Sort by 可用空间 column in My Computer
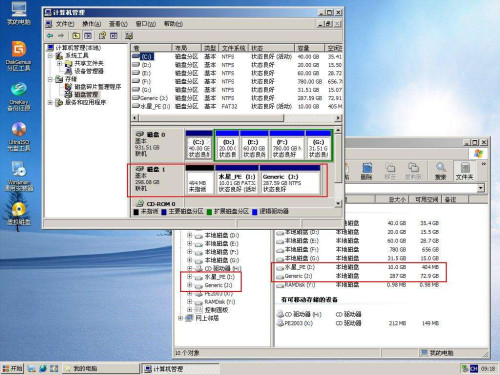The height and width of the screenshot is (375, 500). coord(426,199)
